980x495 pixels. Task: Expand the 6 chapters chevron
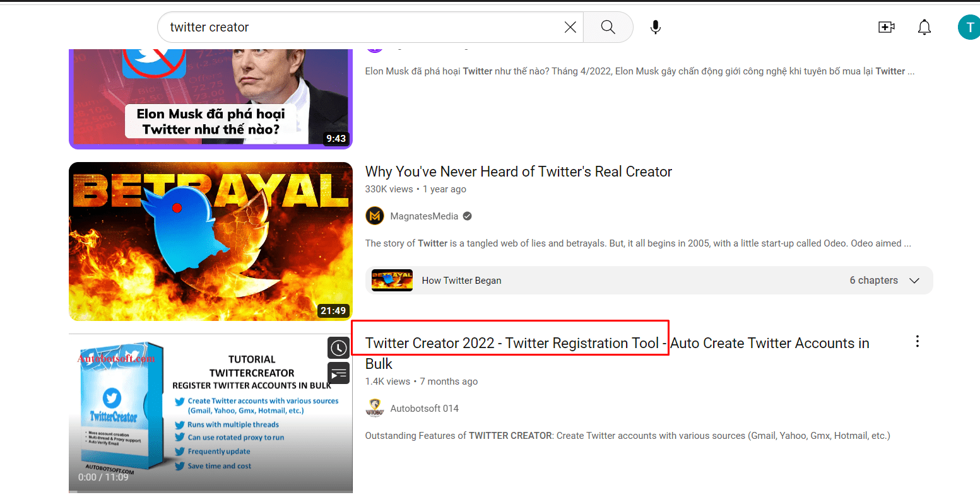pos(914,281)
